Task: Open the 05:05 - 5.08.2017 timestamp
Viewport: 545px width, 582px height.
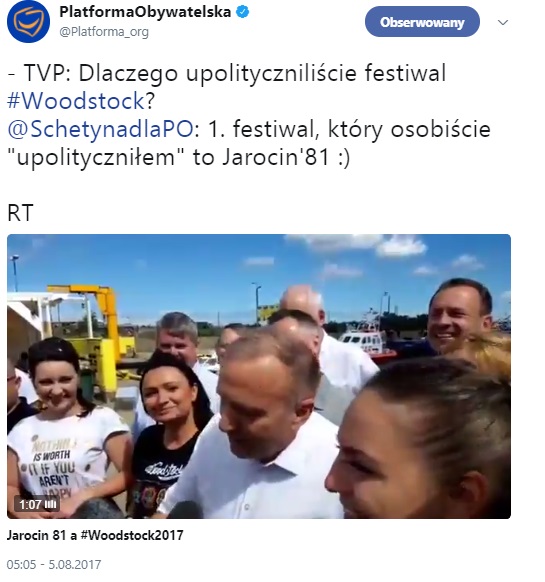Action: click(x=54, y=565)
